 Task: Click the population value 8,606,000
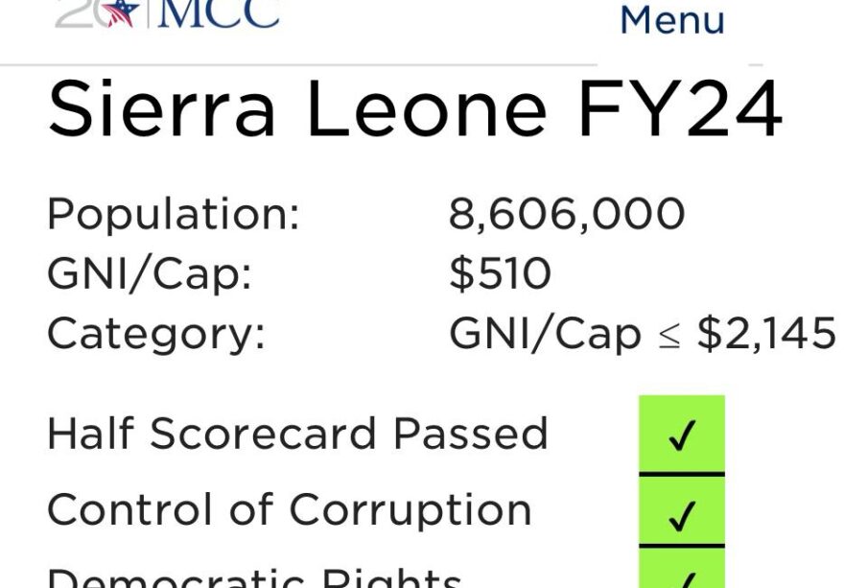(567, 214)
